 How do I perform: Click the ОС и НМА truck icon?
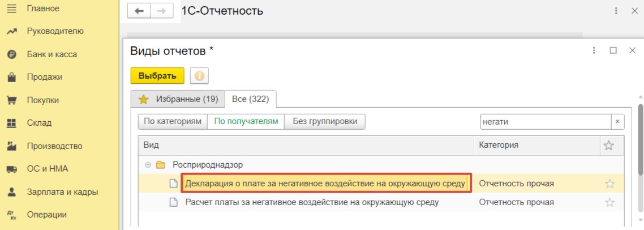coord(12,169)
